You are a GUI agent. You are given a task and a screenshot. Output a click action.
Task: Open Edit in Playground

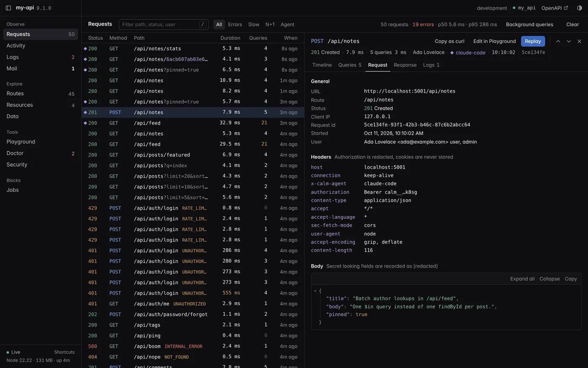coord(494,41)
